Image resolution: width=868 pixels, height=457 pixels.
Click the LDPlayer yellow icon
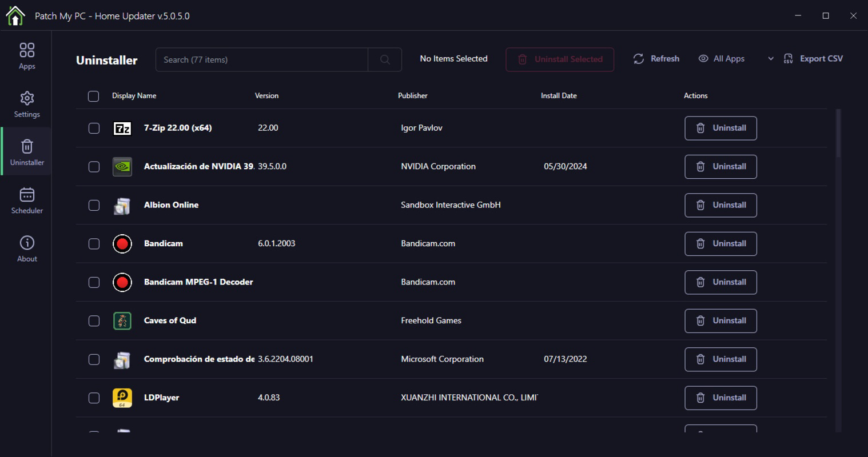[x=122, y=398]
